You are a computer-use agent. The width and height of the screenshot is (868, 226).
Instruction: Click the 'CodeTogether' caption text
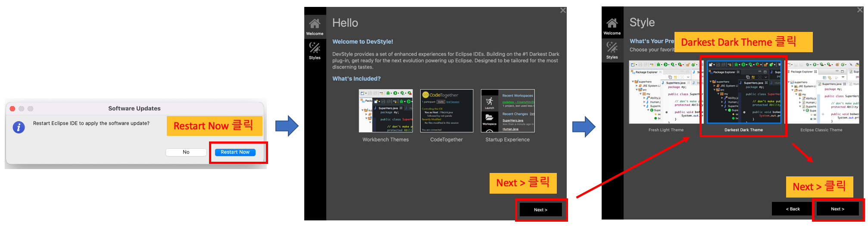(446, 140)
